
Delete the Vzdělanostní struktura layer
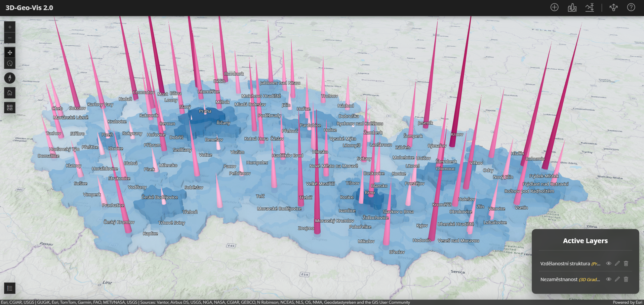[x=626, y=263]
